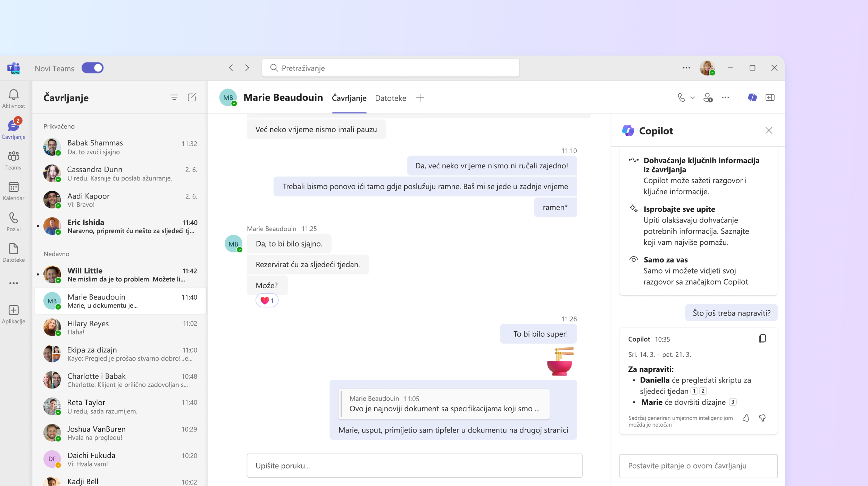Go back with the left arrow
This screenshot has height=486, width=868.
pyautogui.click(x=231, y=68)
